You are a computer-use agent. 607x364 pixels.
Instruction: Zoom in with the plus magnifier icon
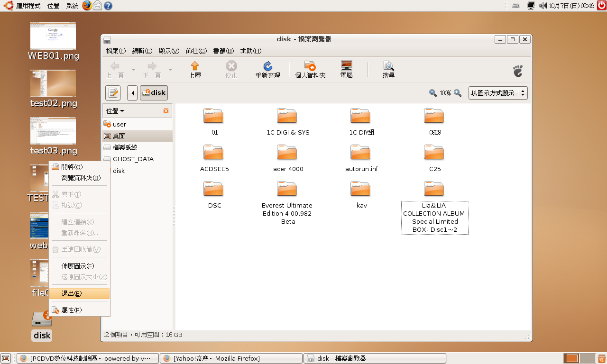458,93
